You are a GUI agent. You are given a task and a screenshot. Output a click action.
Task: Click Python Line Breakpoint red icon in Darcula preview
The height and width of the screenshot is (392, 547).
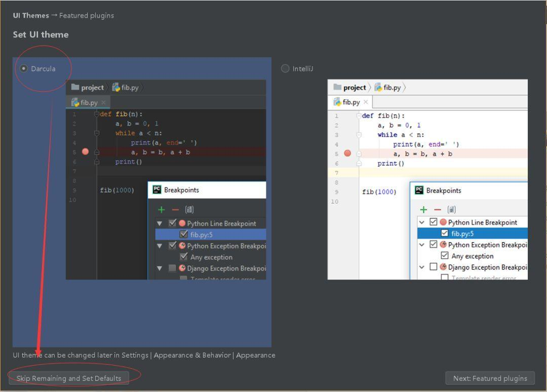(x=182, y=223)
